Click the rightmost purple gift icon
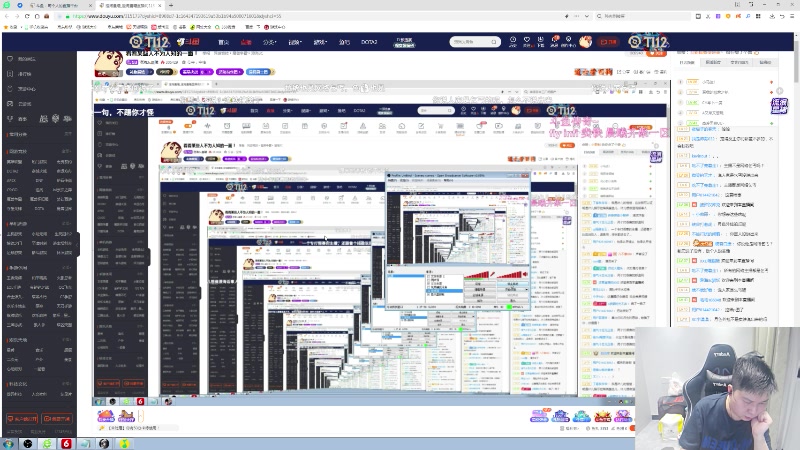Image resolution: width=800 pixels, height=450 pixels. point(622,416)
